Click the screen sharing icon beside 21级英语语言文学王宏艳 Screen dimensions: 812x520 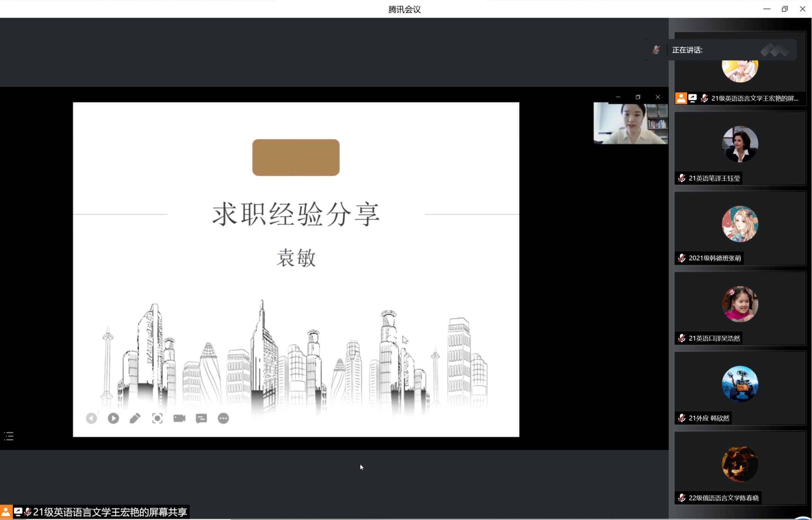pos(692,98)
